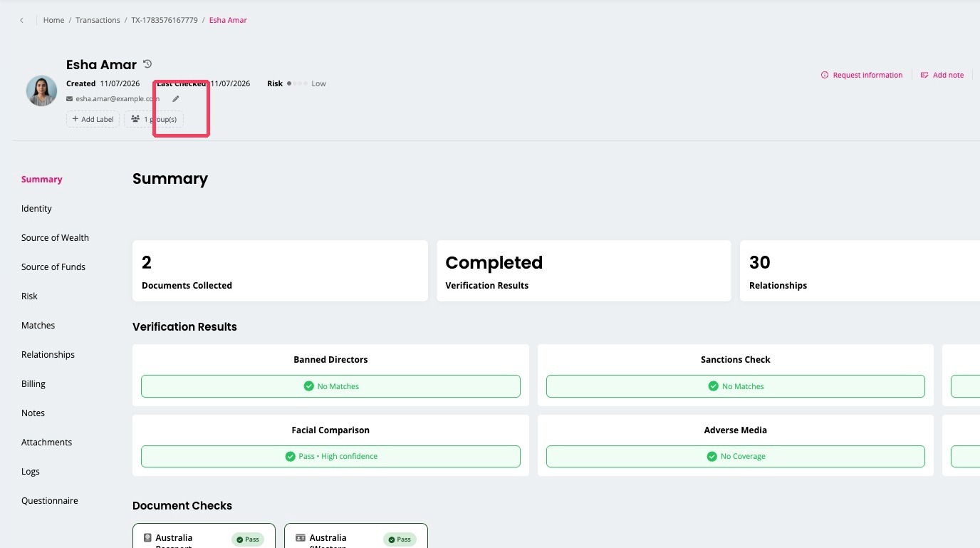Click Sanctions Check No Matches result
The height and width of the screenshot is (548, 980).
pyautogui.click(x=736, y=386)
